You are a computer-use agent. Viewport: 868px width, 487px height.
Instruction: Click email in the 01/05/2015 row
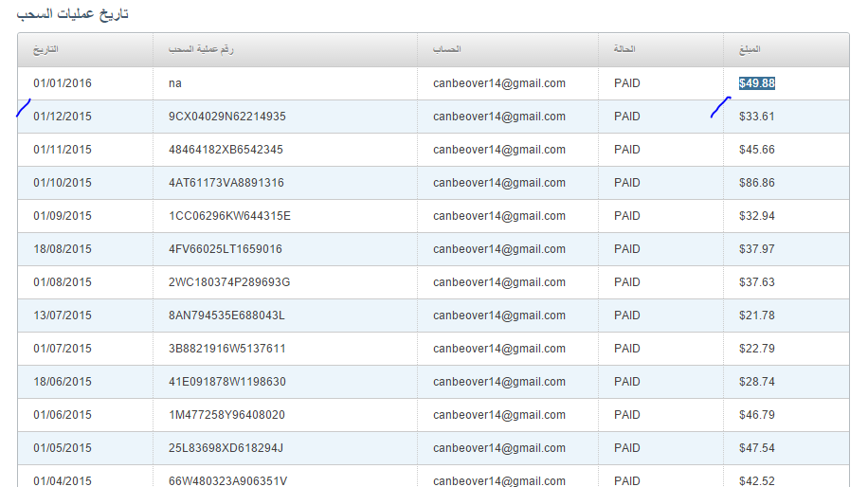(x=499, y=448)
